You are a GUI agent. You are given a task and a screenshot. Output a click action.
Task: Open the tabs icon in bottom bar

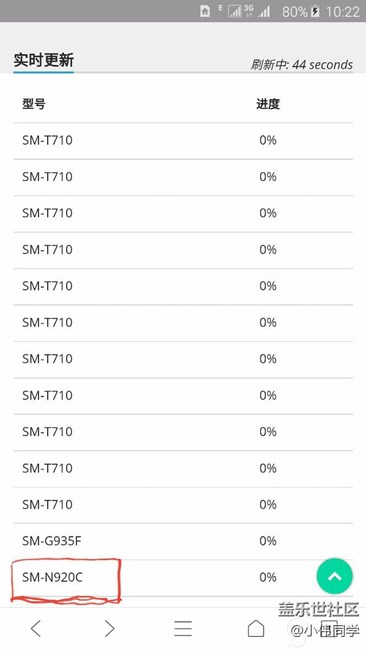[x=329, y=628]
